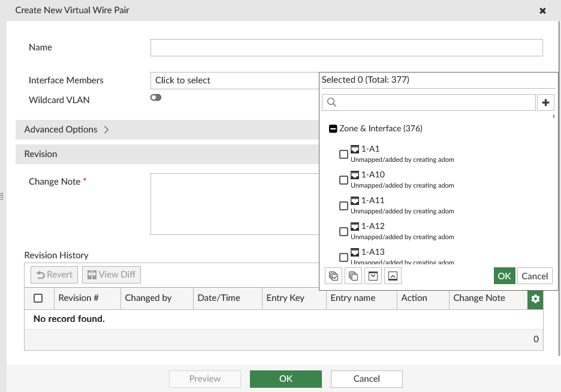
Task: Deselect all interfaces with the deselect icon
Action: pos(353,276)
